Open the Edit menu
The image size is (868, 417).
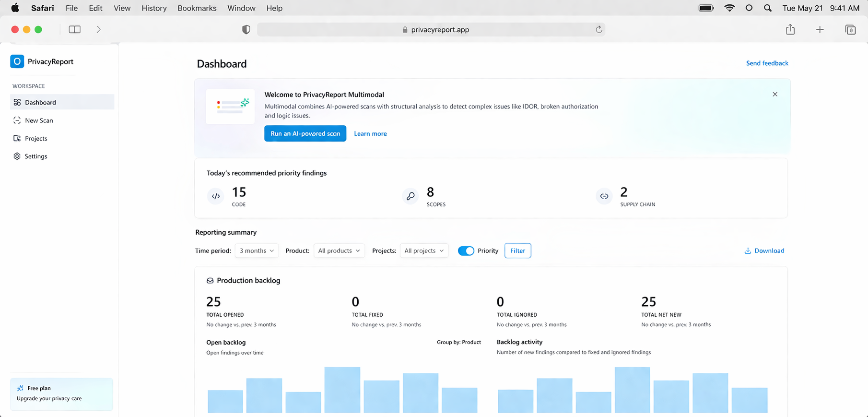(x=95, y=8)
